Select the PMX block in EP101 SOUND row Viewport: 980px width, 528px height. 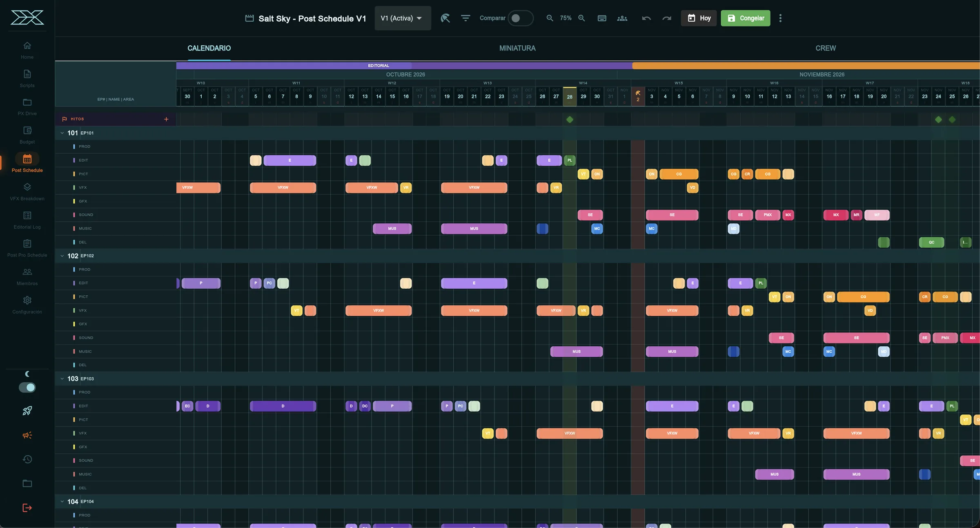768,215
